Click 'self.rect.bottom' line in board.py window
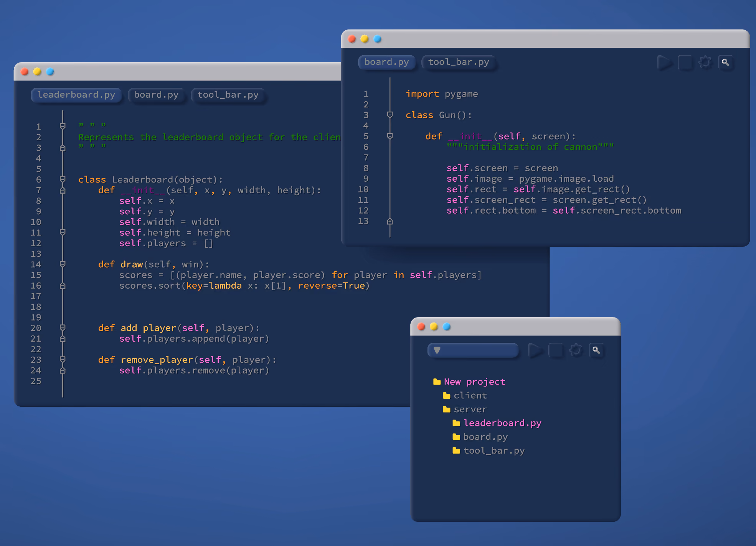Image resolution: width=756 pixels, height=546 pixels. coord(564,211)
